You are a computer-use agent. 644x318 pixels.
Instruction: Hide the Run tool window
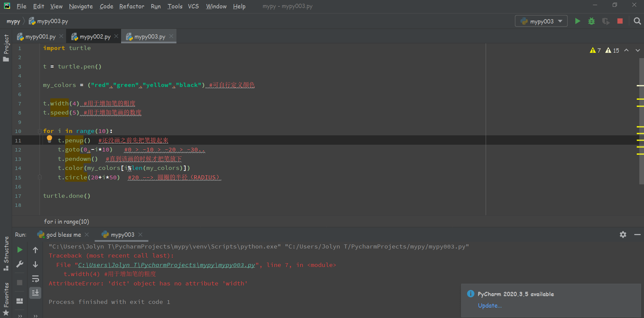(637, 235)
